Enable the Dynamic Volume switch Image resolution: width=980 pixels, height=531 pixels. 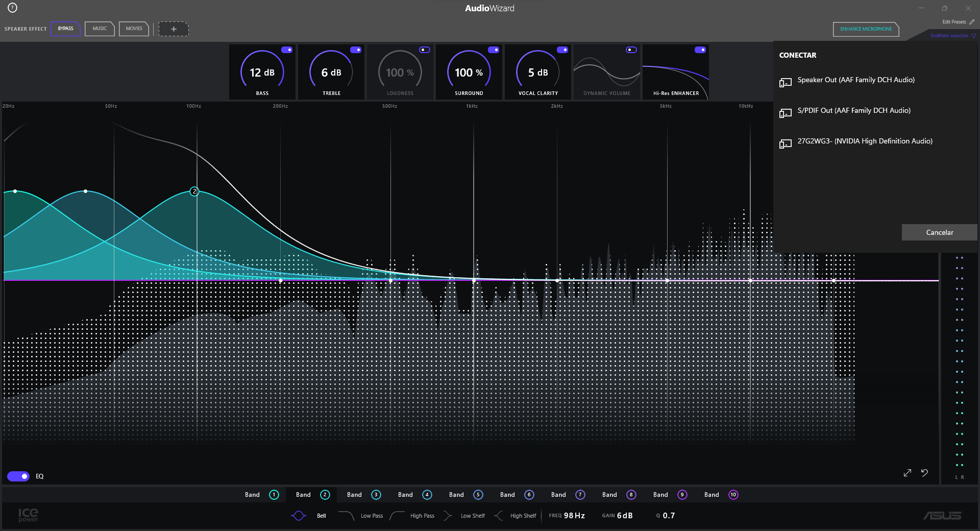coord(631,50)
